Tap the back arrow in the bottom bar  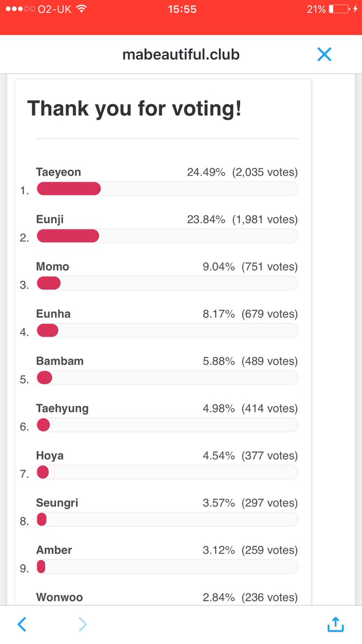click(x=21, y=624)
